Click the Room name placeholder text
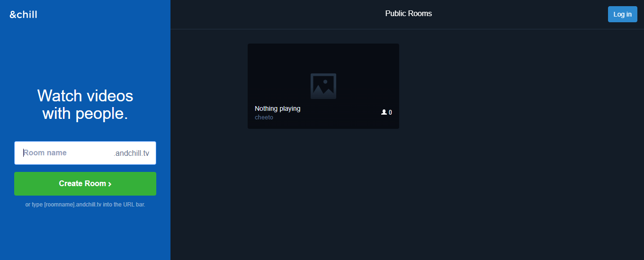The image size is (644, 260). (x=45, y=153)
